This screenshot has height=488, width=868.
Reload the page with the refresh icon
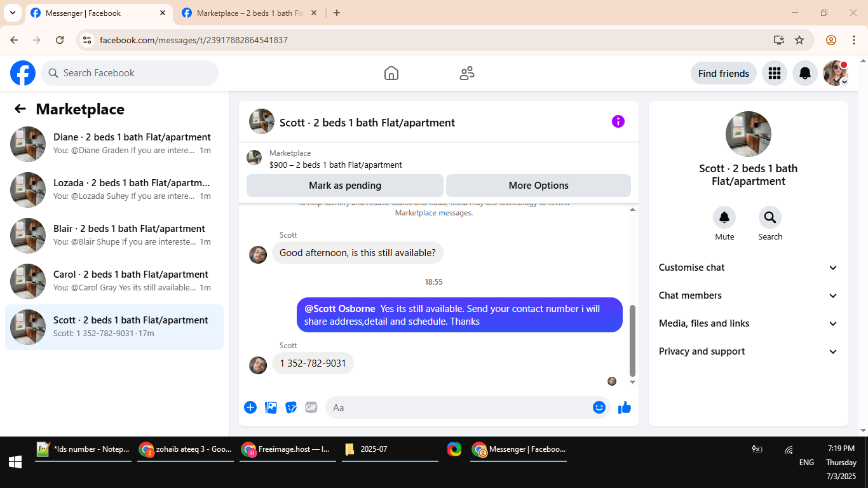[60, 40]
